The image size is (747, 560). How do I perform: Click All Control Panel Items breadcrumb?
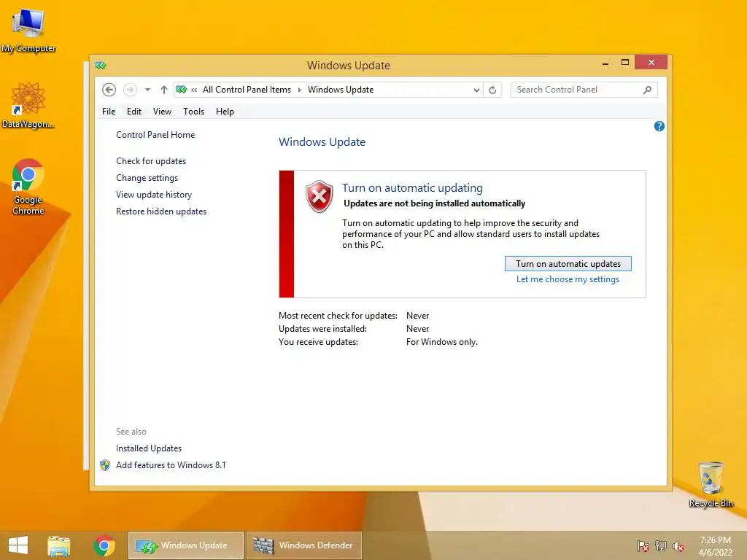247,90
